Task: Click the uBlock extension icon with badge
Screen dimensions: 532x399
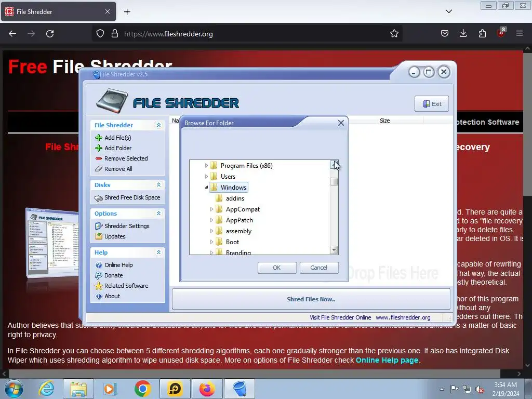Action: pyautogui.click(x=501, y=33)
